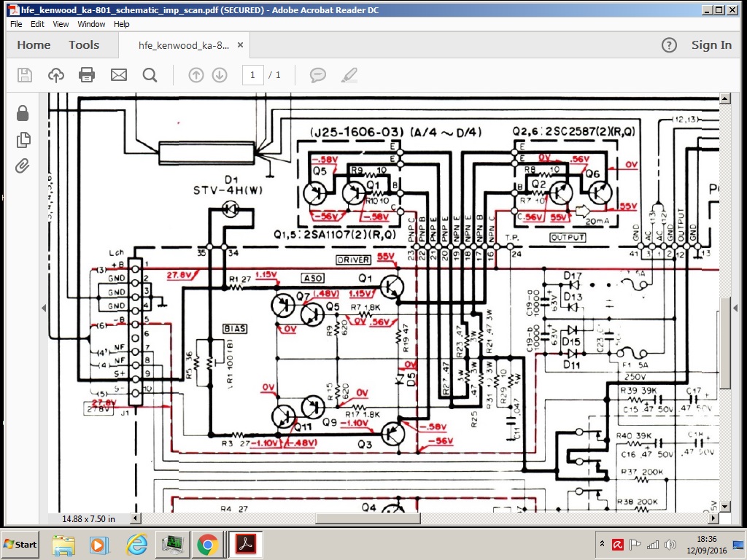Switch to the Home tab
747x560 pixels.
34,45
